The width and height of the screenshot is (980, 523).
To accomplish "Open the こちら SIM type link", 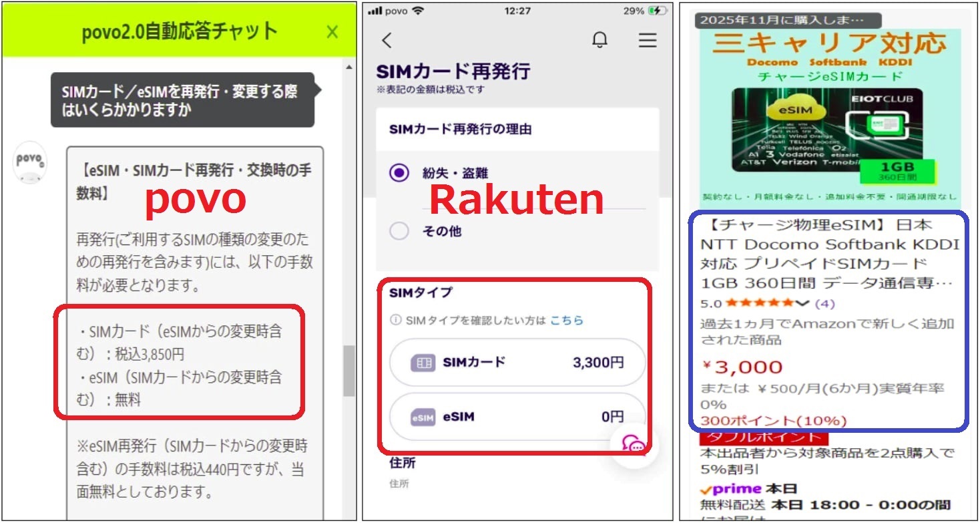I will pyautogui.click(x=566, y=321).
